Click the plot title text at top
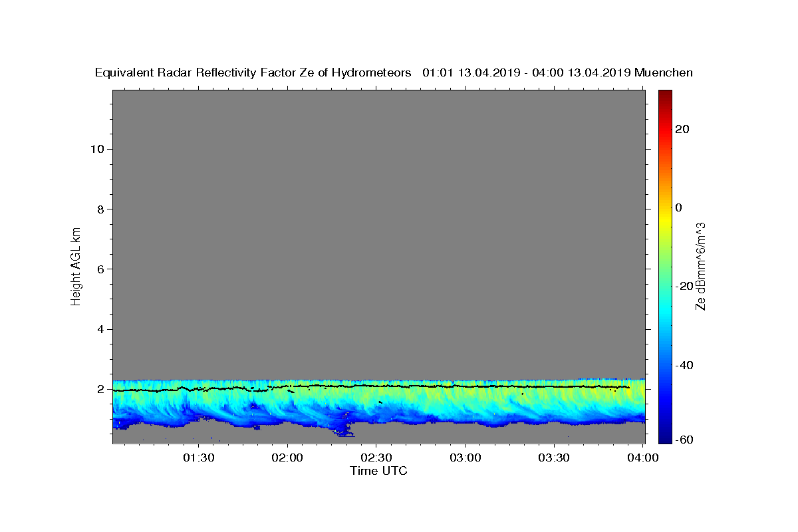The width and height of the screenshot is (798, 532). tap(394, 72)
